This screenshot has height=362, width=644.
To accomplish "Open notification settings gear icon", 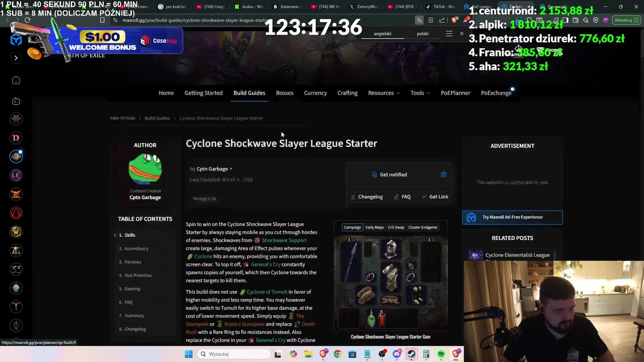I will pyautogui.click(x=443, y=174).
